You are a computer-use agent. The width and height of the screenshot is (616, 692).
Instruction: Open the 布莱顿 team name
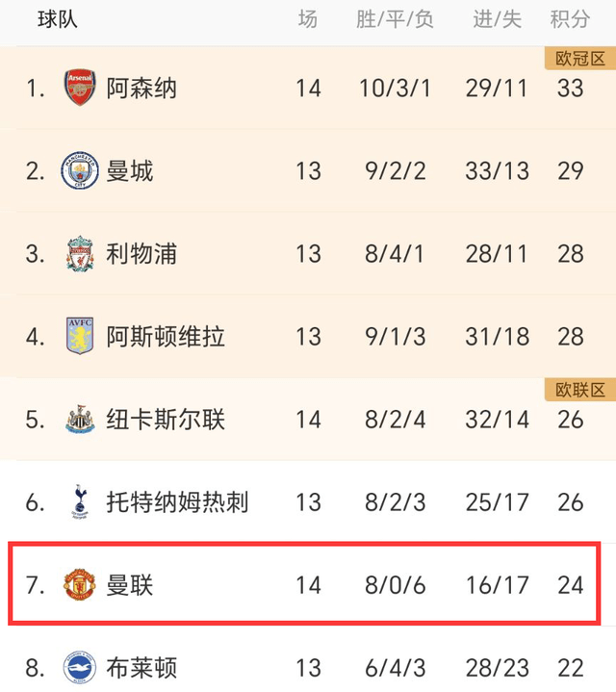tap(141, 668)
